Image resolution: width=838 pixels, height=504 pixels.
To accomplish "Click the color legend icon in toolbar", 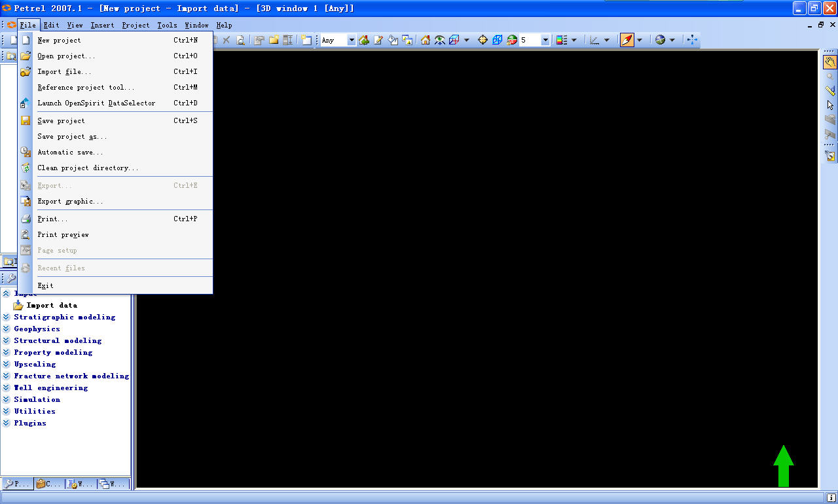I will [x=562, y=40].
